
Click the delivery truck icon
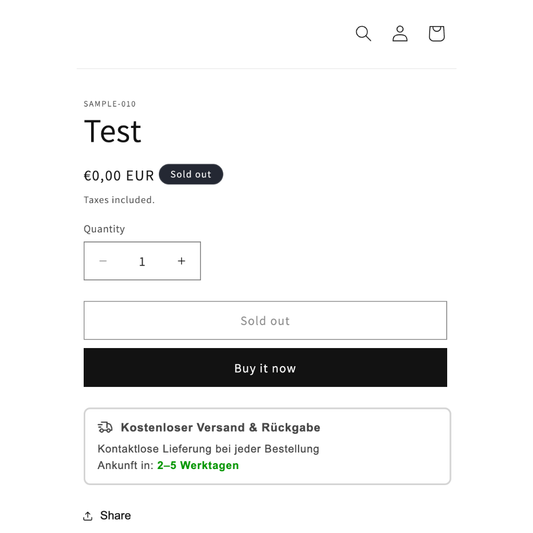pos(105,427)
